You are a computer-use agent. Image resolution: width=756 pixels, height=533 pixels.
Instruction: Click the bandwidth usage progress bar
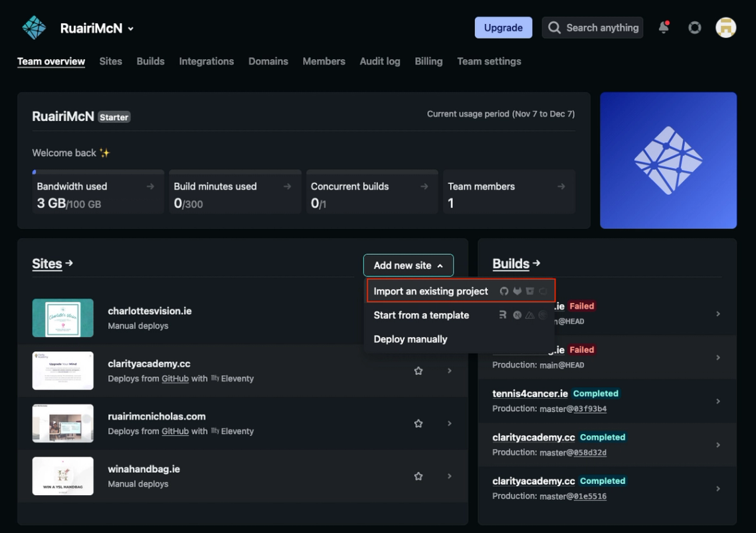tap(98, 171)
